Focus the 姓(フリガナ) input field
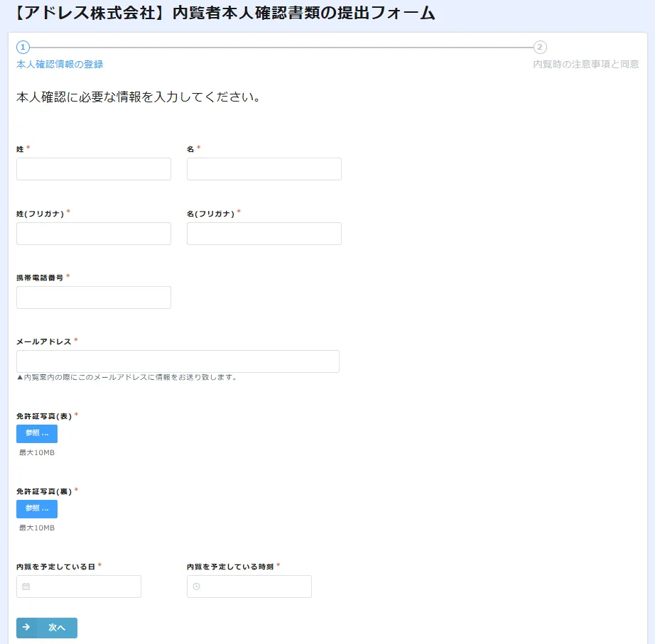The width and height of the screenshot is (655, 644). 94,234
